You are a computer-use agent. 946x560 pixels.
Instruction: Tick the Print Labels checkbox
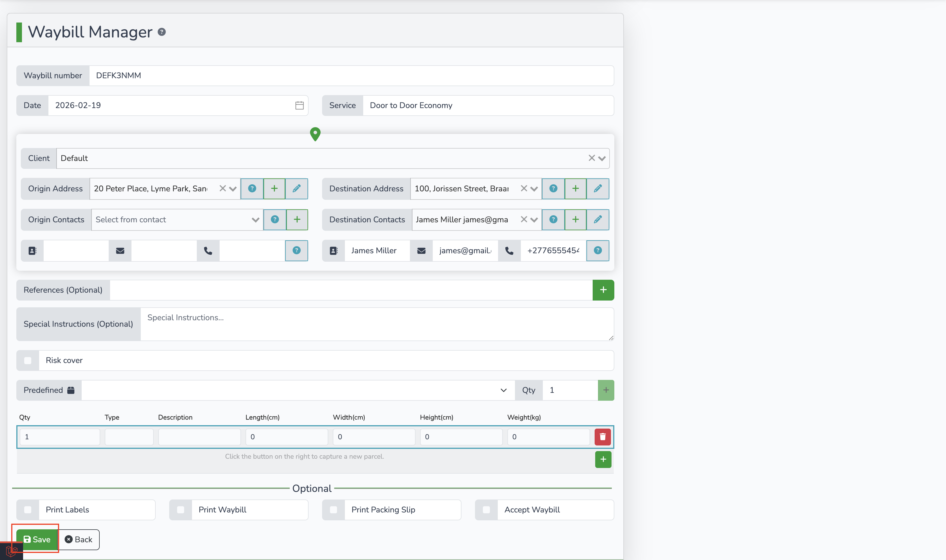click(x=28, y=510)
